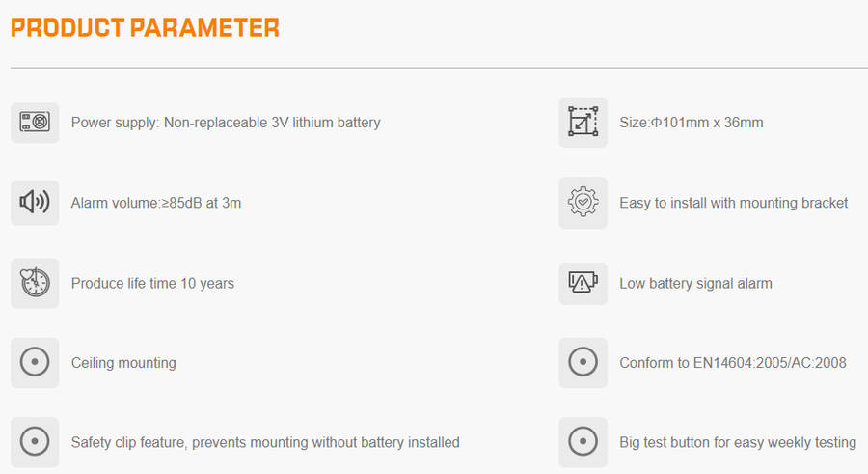This screenshot has width=868, height=474.
Task: Click Easy to install with mounting bracket text
Action: click(733, 203)
